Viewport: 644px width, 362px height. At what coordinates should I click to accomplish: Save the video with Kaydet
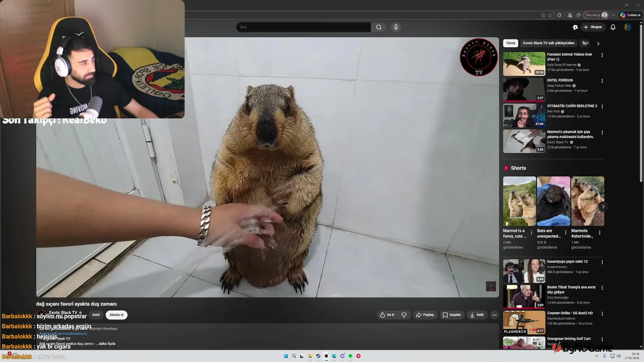(452, 315)
